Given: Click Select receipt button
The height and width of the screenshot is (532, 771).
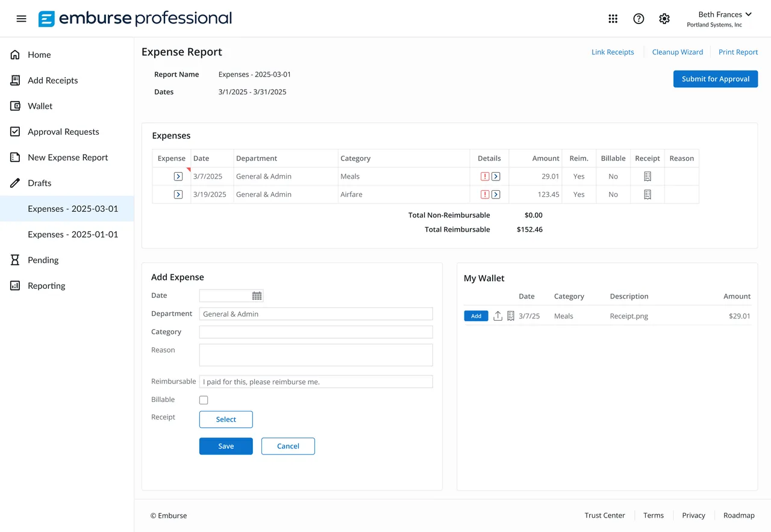Looking at the screenshot, I should tap(226, 419).
